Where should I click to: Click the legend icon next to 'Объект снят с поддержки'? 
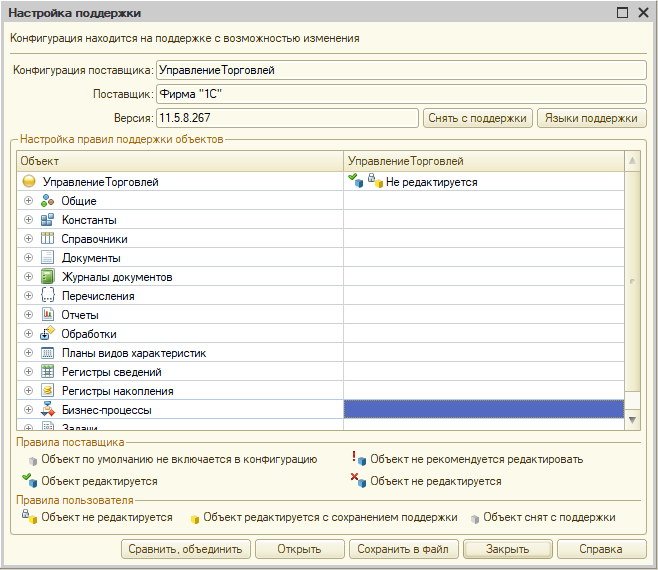475,519
